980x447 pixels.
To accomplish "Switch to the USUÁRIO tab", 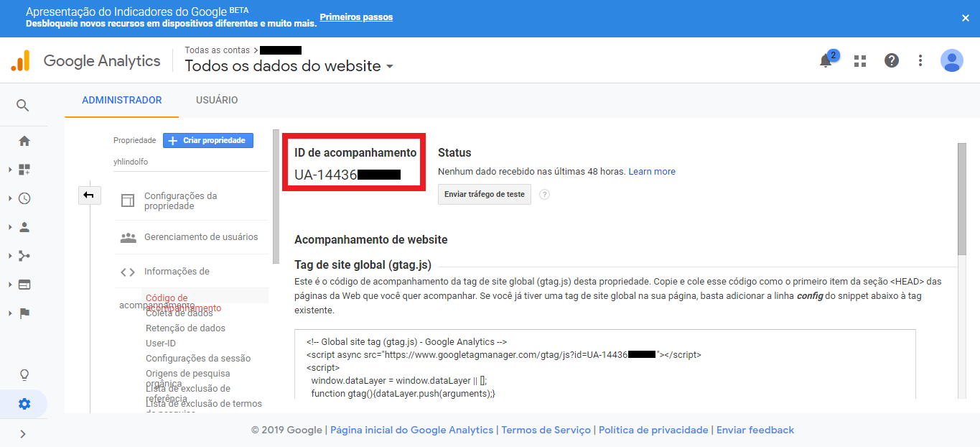I will click(x=217, y=100).
